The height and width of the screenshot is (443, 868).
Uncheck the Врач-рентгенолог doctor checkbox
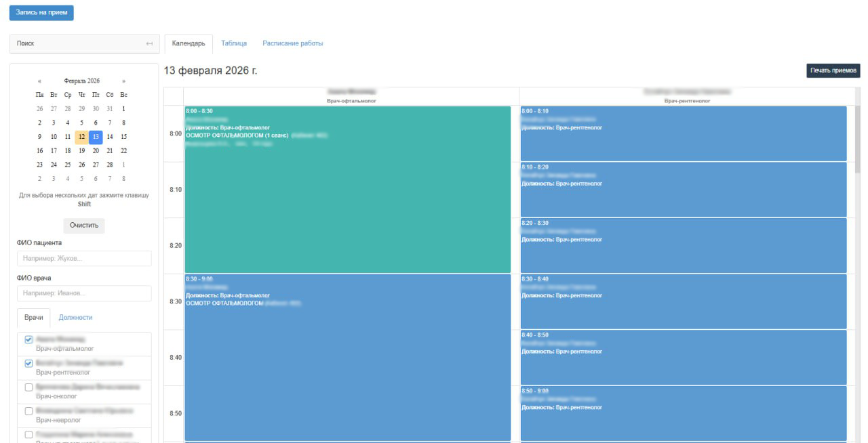[x=28, y=364]
